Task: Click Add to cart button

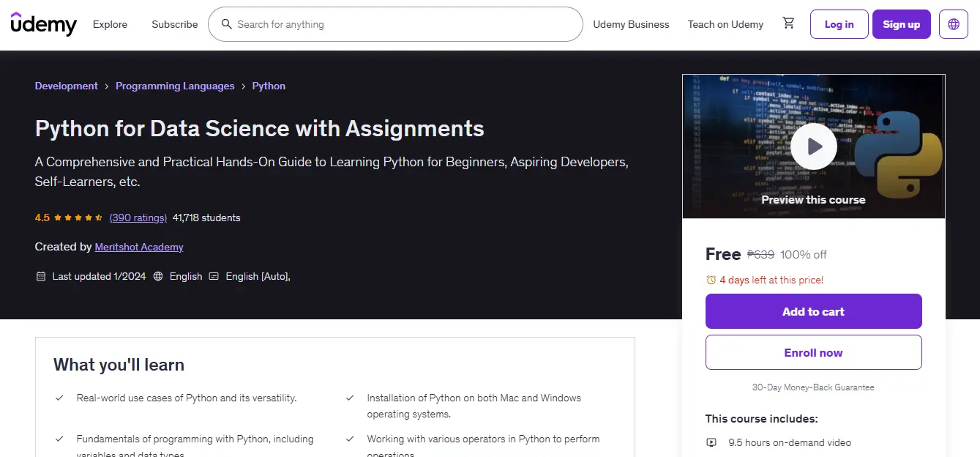Action: [x=813, y=311]
